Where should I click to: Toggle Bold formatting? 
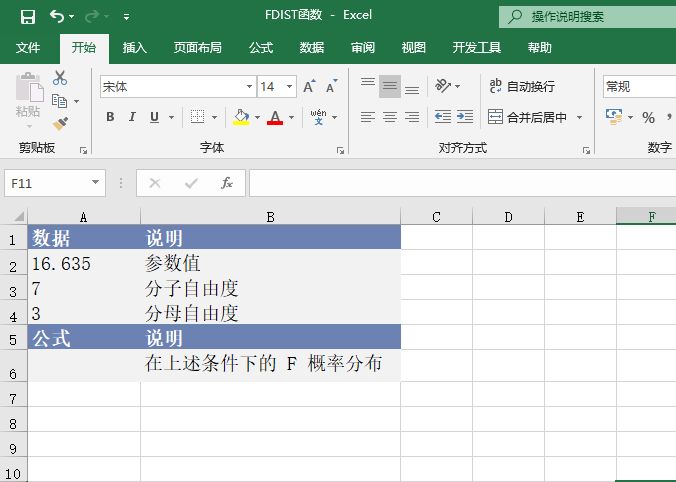coord(110,117)
